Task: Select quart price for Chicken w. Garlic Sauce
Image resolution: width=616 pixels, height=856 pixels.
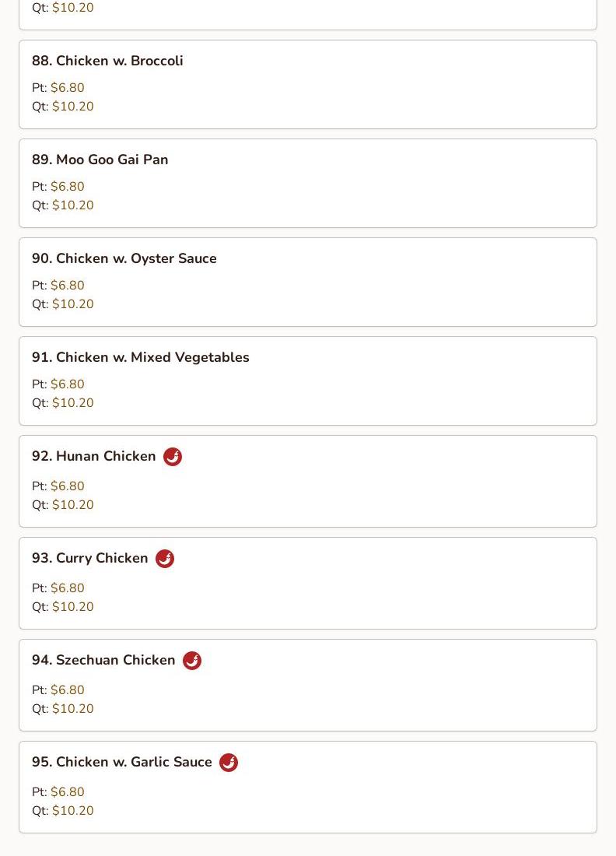Action: (x=73, y=811)
